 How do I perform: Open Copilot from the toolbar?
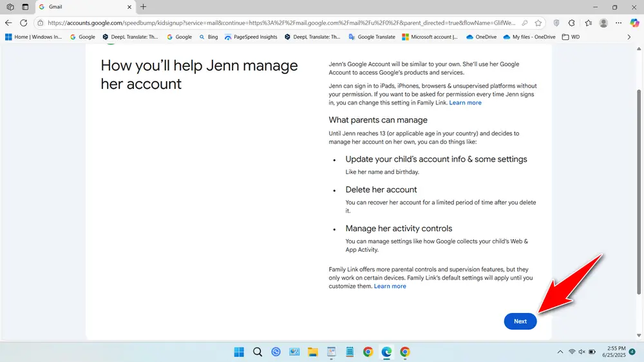pos(634,23)
